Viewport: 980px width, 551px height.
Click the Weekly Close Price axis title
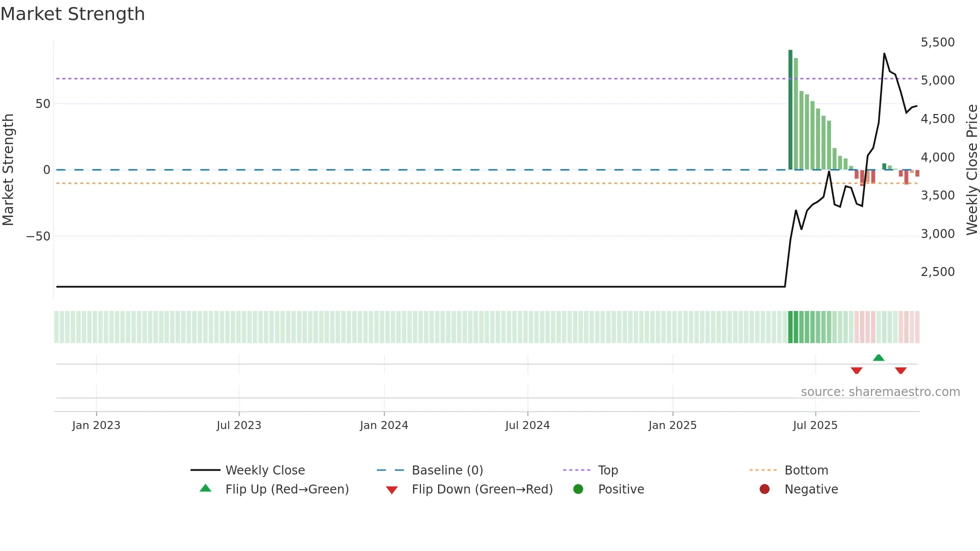[x=971, y=169]
